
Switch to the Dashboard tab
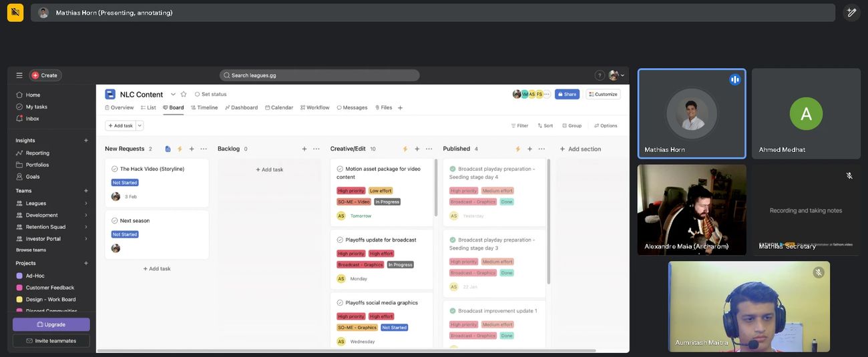[241, 107]
